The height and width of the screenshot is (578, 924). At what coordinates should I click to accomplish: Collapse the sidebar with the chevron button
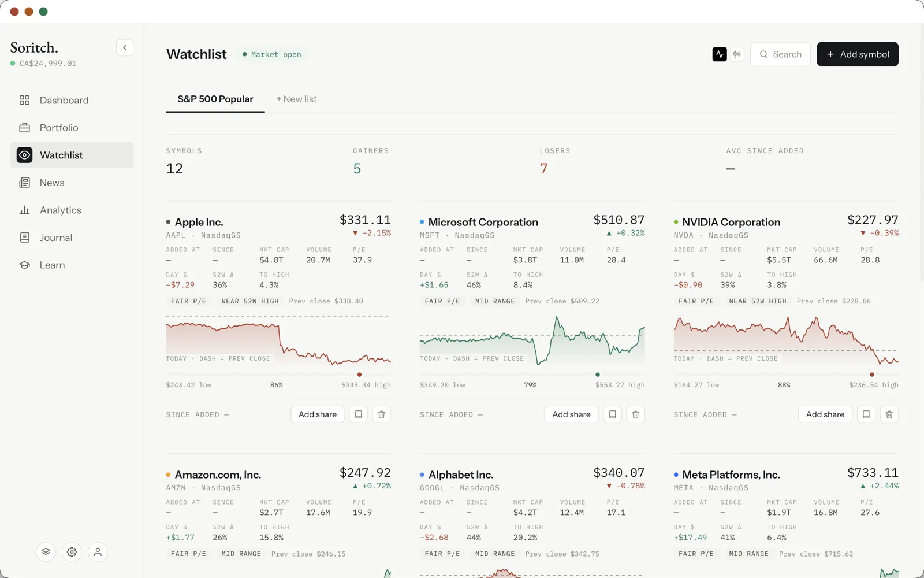point(125,47)
